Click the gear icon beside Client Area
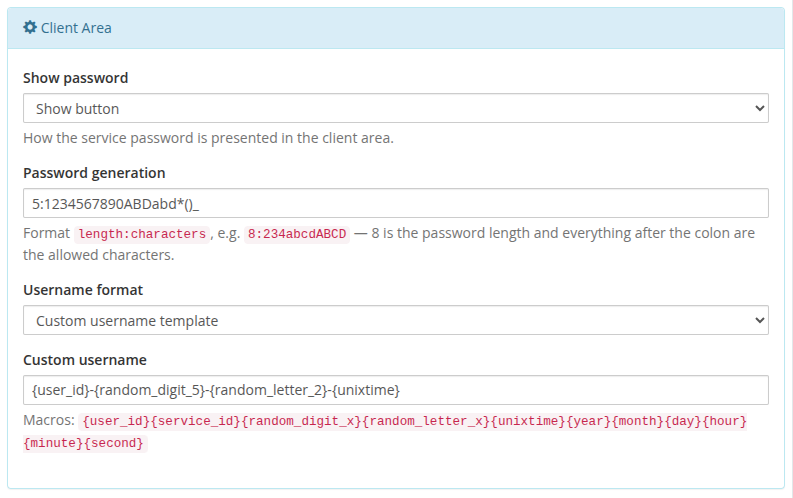The image size is (793, 498). (x=30, y=27)
